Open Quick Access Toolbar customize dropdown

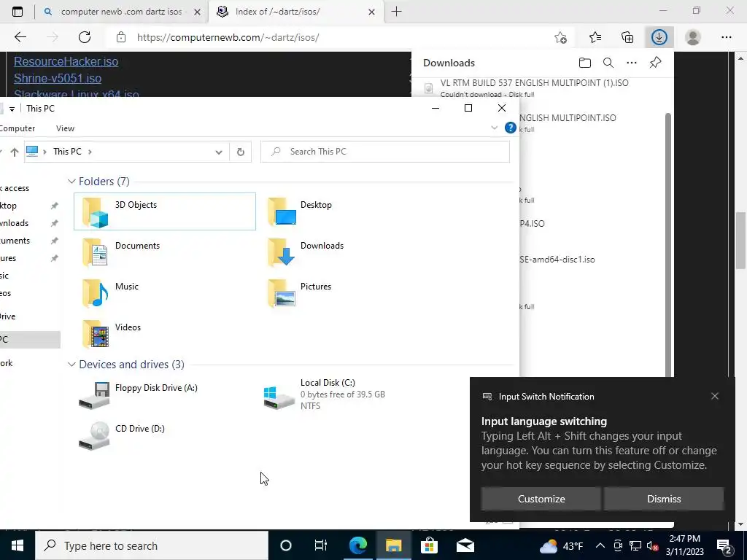point(12,109)
